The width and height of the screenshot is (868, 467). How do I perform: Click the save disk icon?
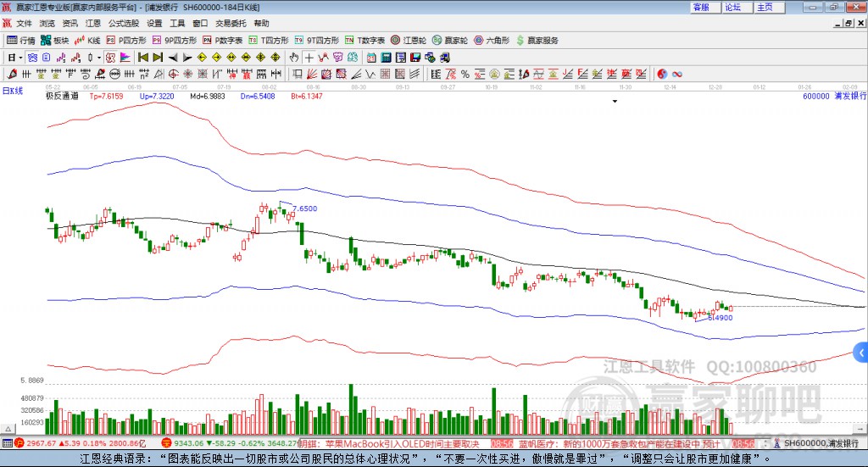coord(415,58)
